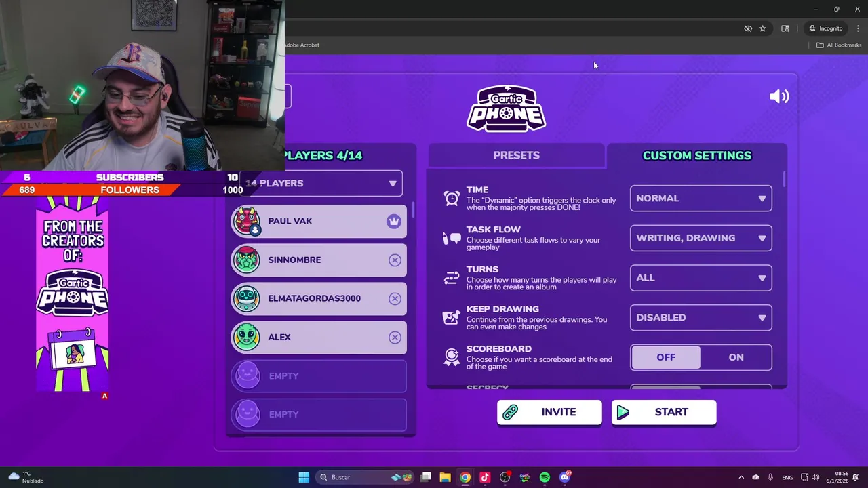Switch to the CUSTOM SETTINGS tab
This screenshot has width=868, height=488.
[x=696, y=155]
